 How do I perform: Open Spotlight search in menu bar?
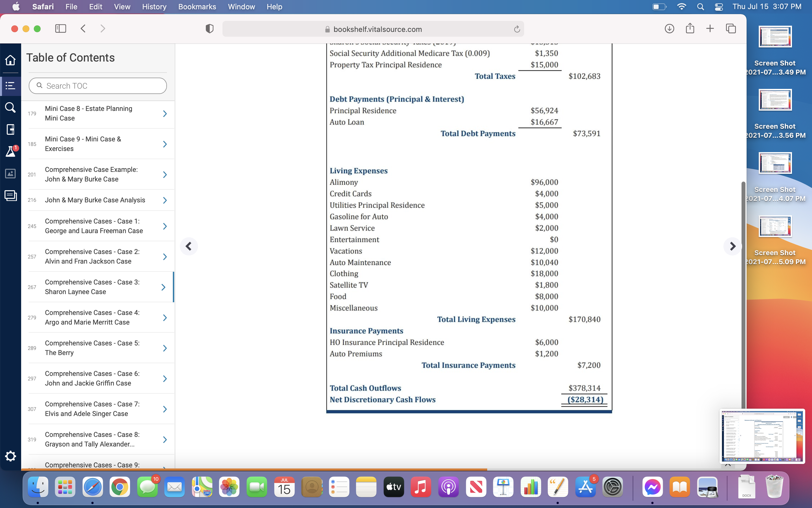[x=700, y=7]
